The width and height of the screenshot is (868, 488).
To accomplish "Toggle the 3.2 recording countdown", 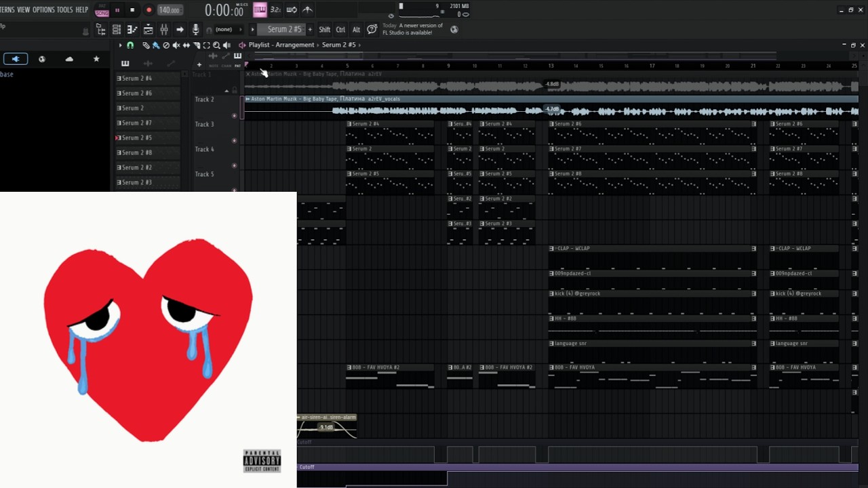I will tap(275, 9).
